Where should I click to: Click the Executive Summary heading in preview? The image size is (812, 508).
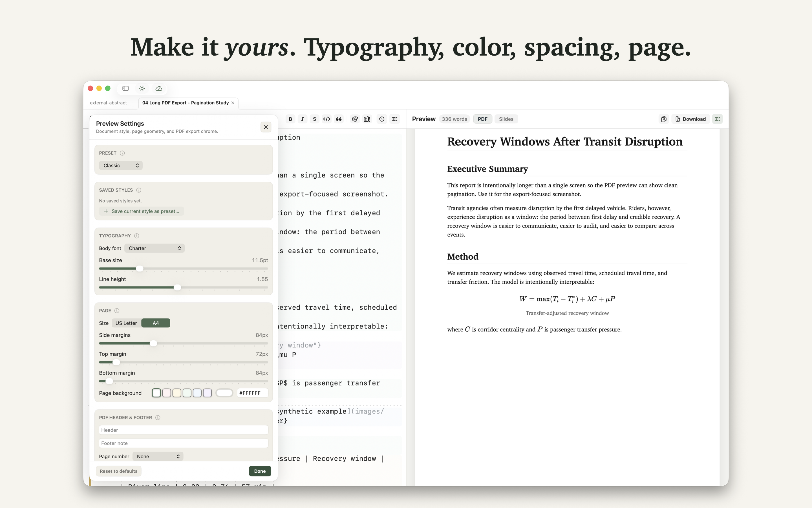(x=487, y=169)
